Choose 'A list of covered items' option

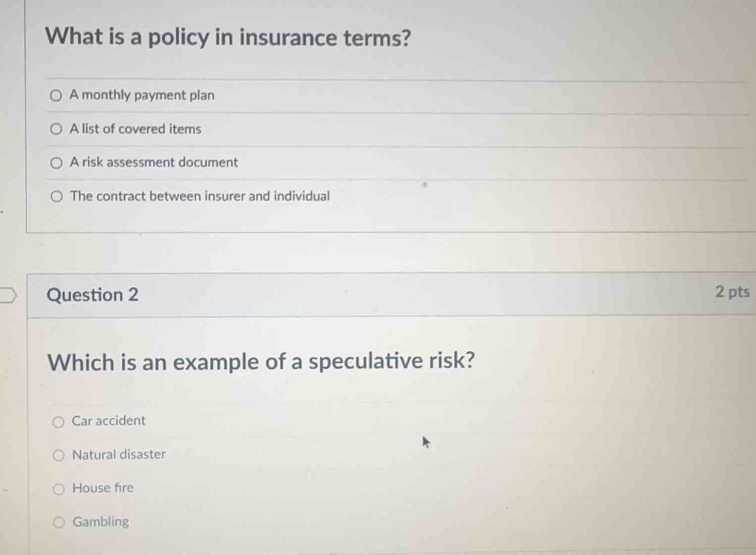56,129
